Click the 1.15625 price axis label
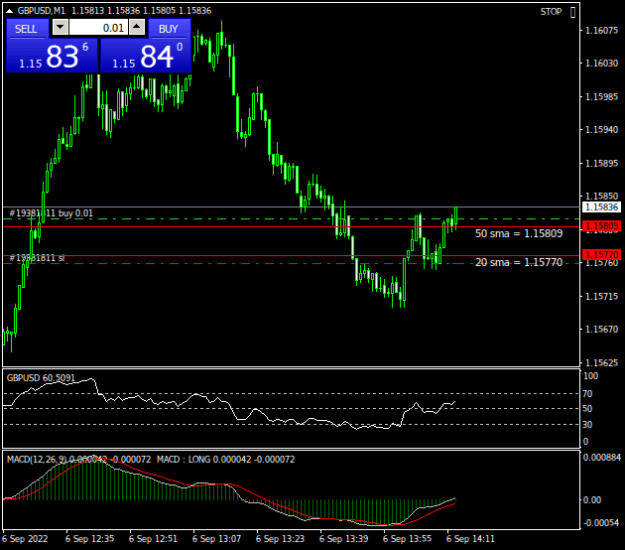The image size is (625, 550). (601, 363)
